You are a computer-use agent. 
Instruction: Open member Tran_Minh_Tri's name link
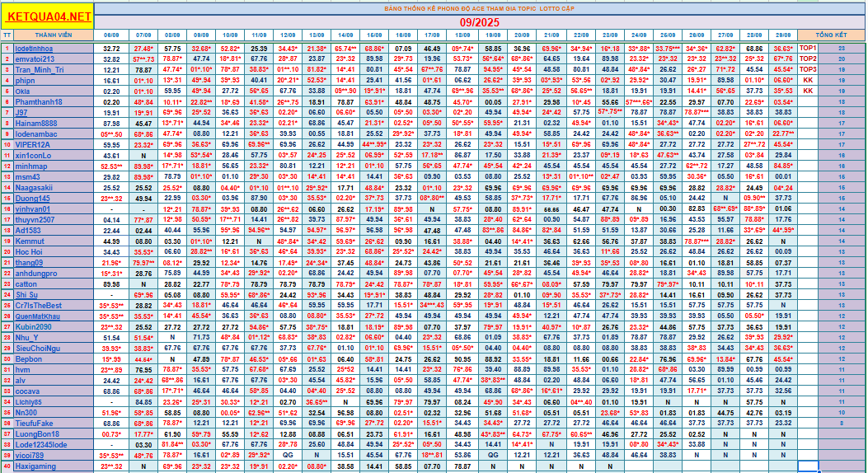(40, 70)
